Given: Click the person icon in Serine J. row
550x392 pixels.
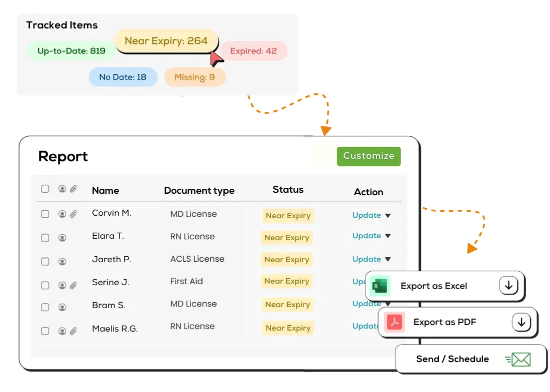Looking at the screenshot, I should [62, 285].
